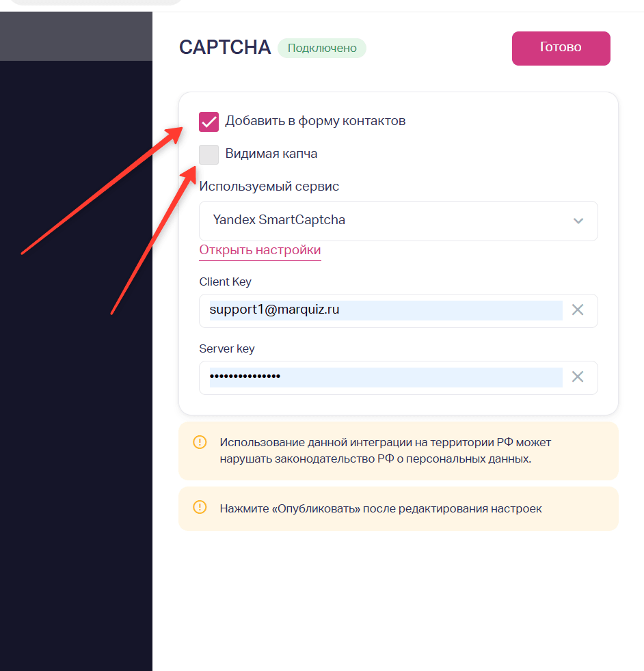
Task: Click warning icon beside «Опубликовать» notice
Action: (200, 508)
